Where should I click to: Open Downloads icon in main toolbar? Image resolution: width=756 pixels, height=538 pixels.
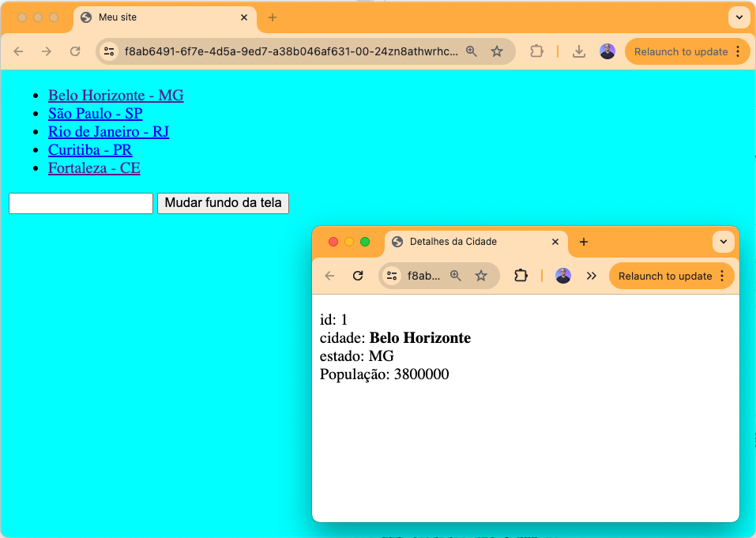tap(579, 51)
